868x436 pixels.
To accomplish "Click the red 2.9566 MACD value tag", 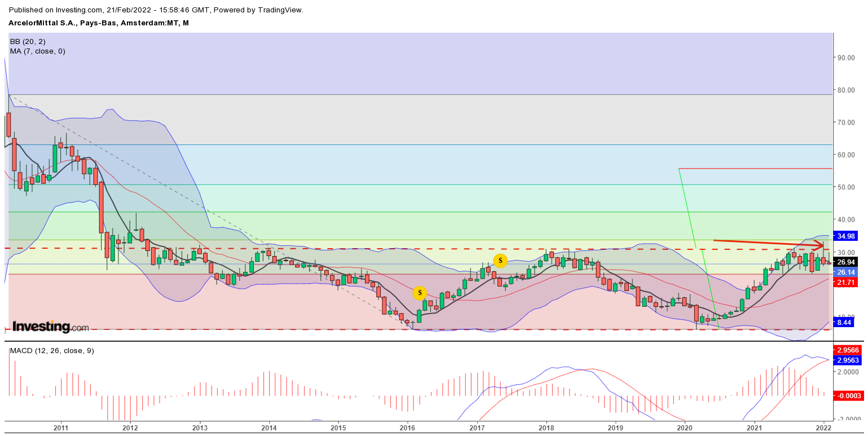I will [847, 350].
